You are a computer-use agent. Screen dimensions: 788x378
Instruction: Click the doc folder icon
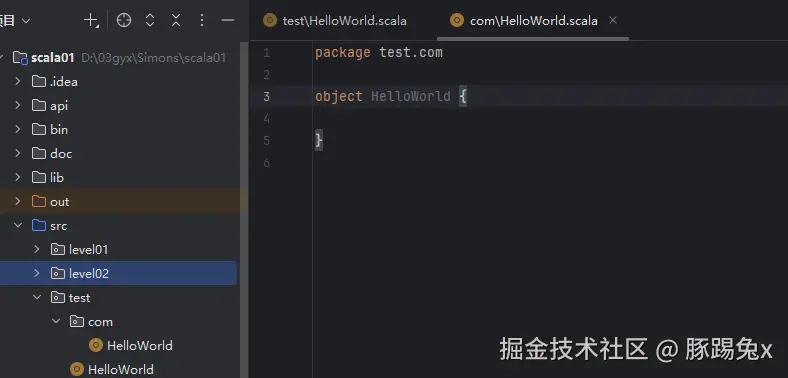(39, 153)
